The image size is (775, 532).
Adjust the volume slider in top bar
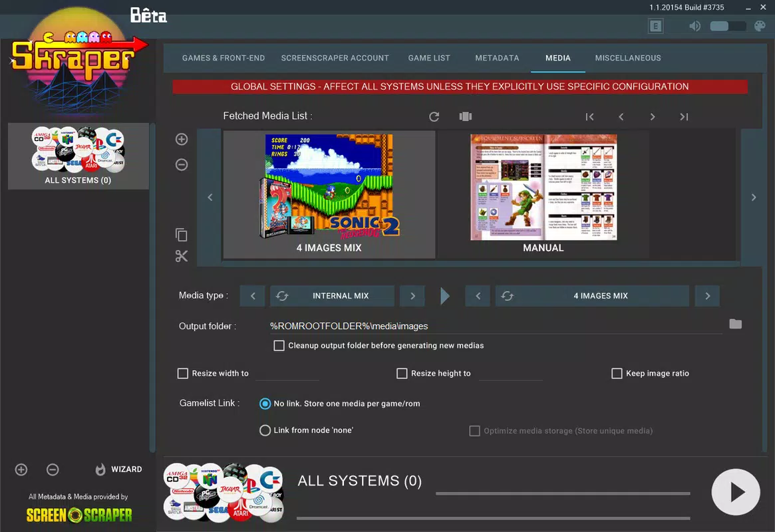click(x=728, y=26)
